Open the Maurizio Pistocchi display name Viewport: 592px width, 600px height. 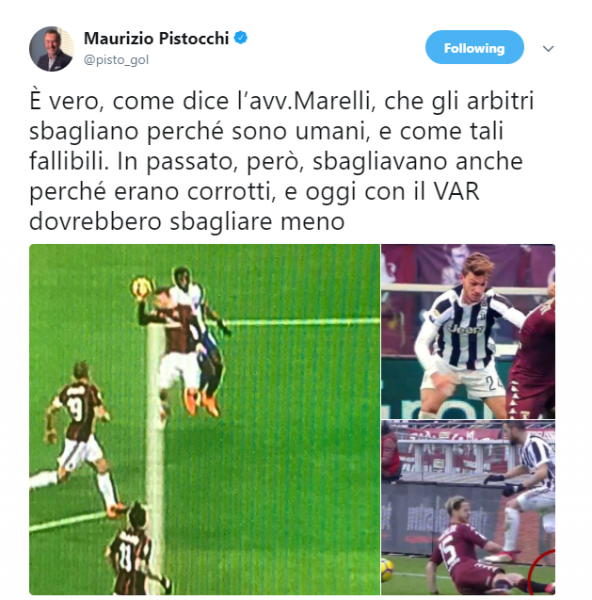coord(156,38)
